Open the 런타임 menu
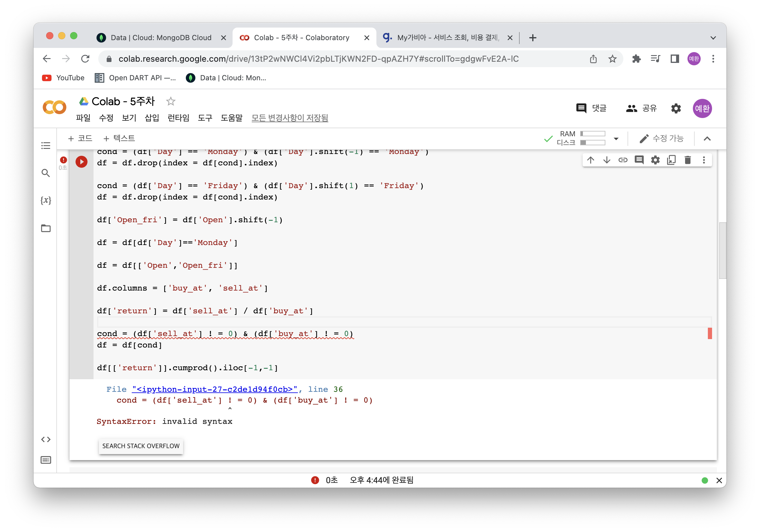 pos(178,118)
